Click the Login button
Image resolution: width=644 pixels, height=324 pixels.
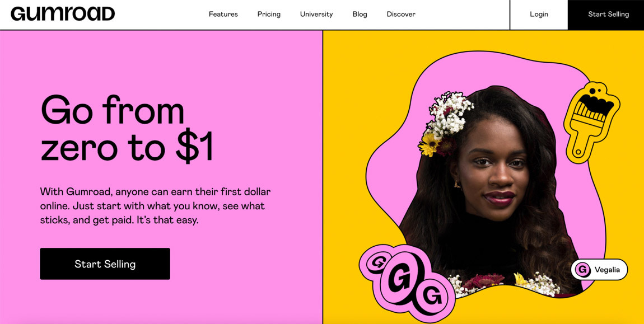coord(539,15)
